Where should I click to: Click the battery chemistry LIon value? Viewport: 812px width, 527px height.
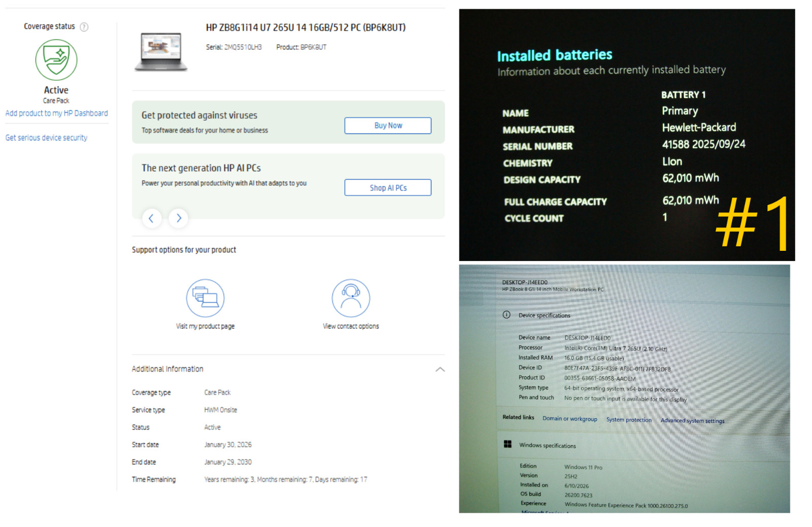(672, 161)
